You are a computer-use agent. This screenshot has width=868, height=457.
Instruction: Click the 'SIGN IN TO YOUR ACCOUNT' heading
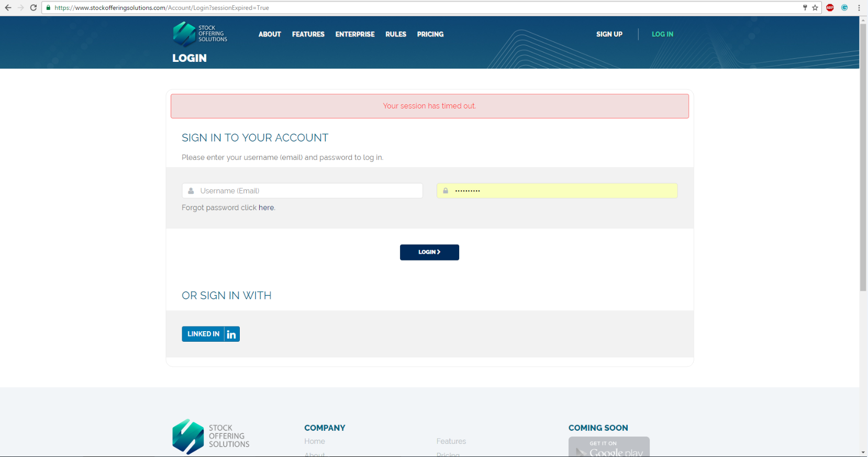[255, 138]
